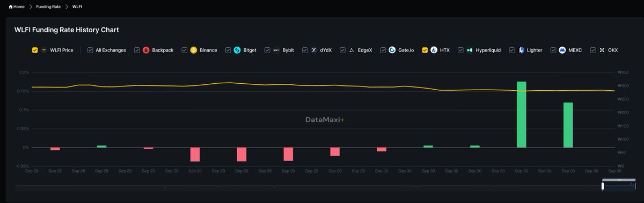Click the '0.2%' left axis label

[x=24, y=73]
